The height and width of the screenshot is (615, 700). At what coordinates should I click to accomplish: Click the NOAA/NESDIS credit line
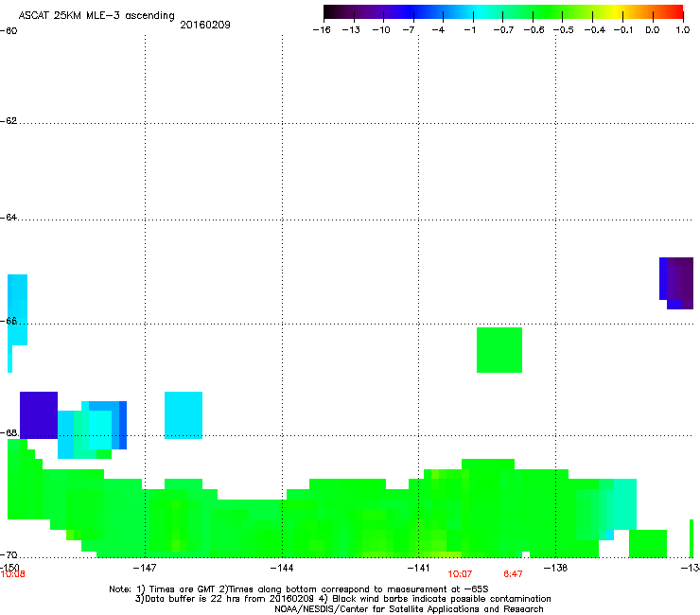click(409, 609)
